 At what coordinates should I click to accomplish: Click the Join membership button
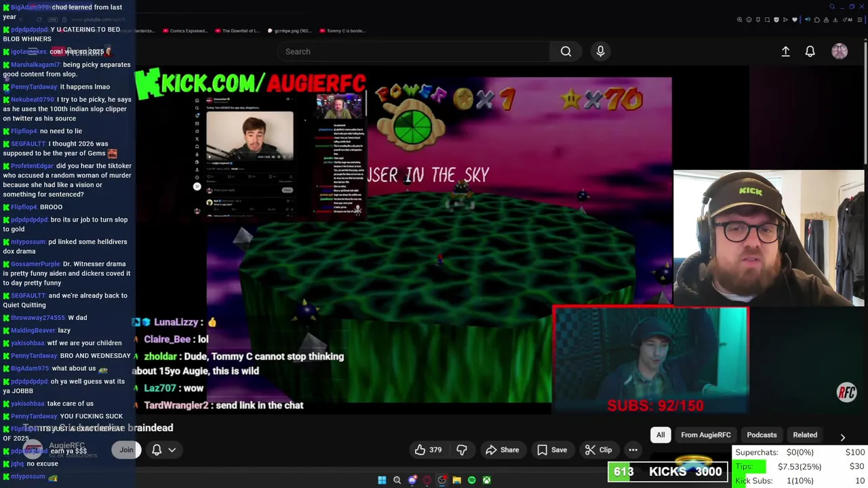coord(126,450)
